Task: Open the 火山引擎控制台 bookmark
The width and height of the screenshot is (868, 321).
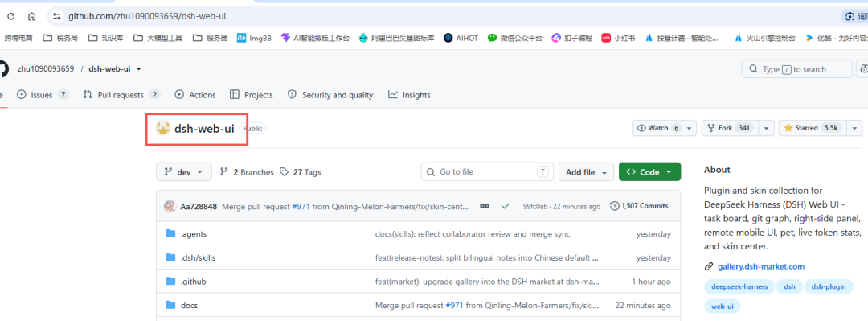Action: (764, 39)
